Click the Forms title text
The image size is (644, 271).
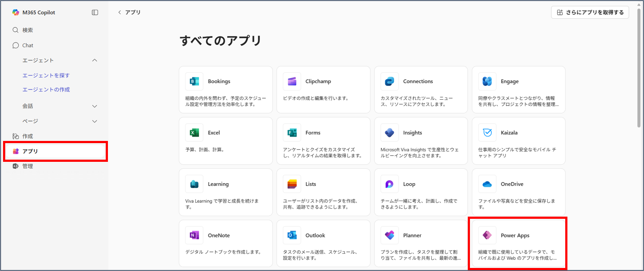pos(313,133)
